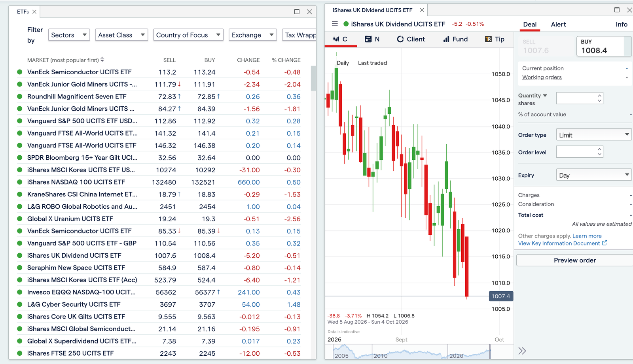This screenshot has width=633, height=364.
Task: Click the Order level input field
Action: 576,152
